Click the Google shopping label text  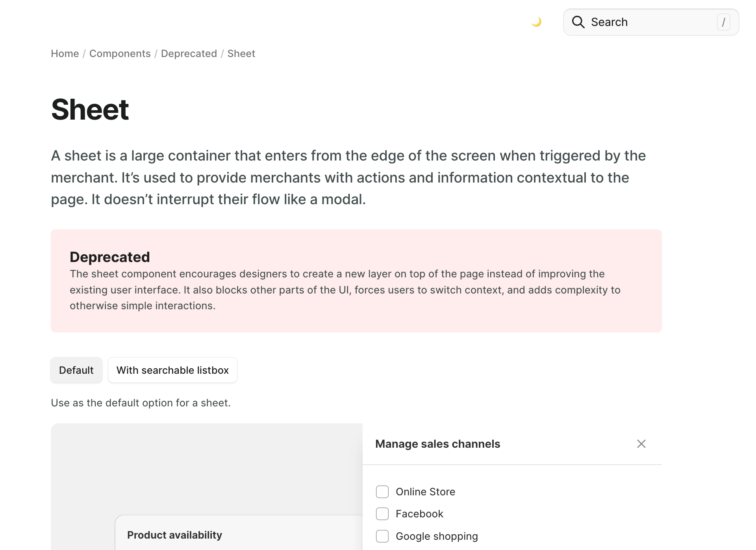tap(437, 536)
